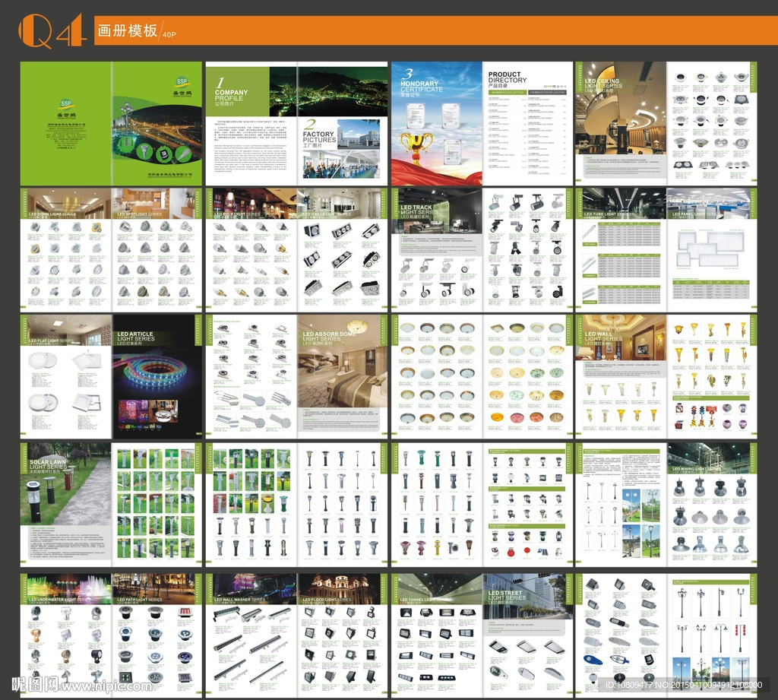Open the LED PATH LIGHT SERIES page
Viewport: 778px width, 700px height.
pyautogui.click(x=157, y=636)
